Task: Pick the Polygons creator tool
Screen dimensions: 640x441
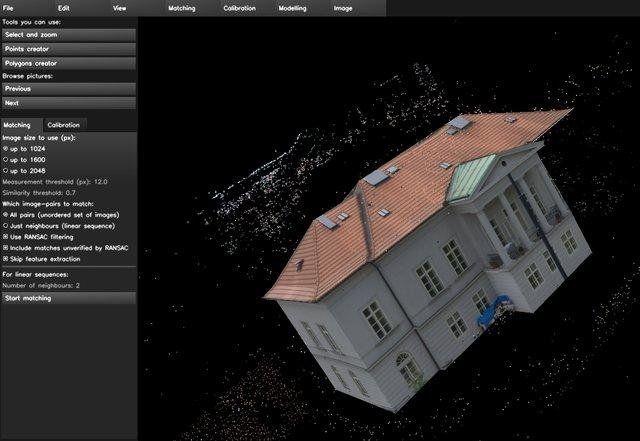Action: tap(68, 62)
